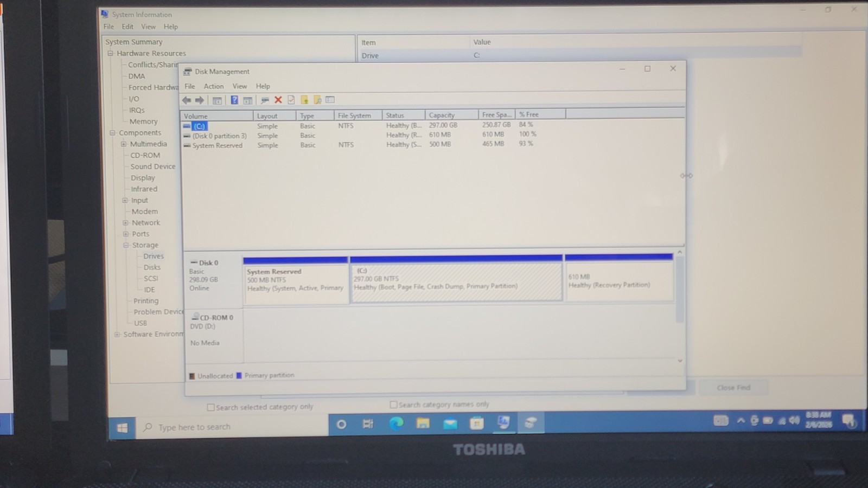868x488 pixels.
Task: Open File Explorer from taskbar
Action: [423, 423]
